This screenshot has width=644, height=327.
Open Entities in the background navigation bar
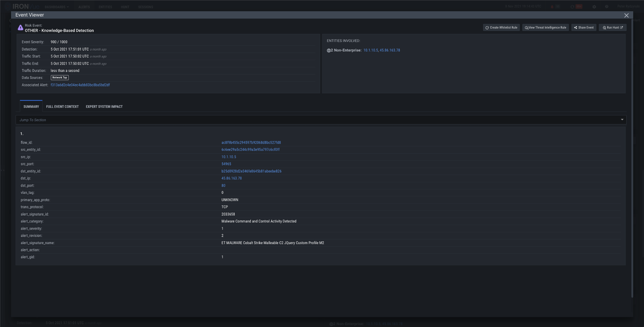tap(105, 7)
